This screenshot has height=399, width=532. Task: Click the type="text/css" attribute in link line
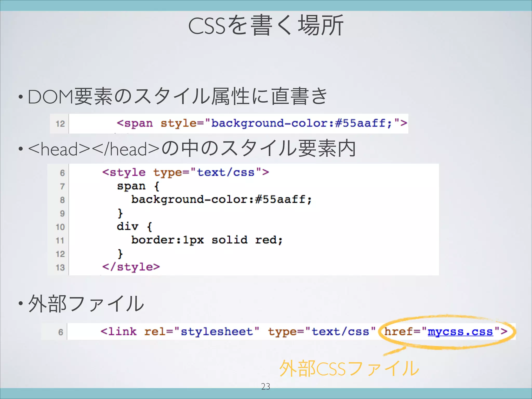pos(322,332)
